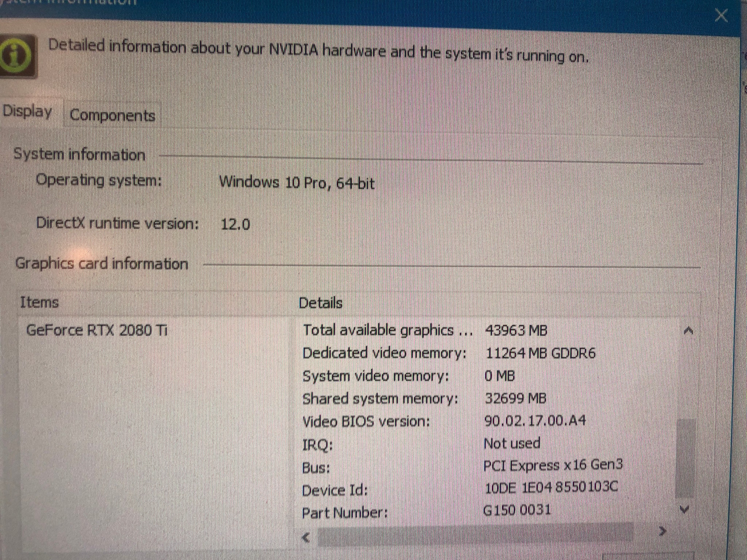Click the Details column header

coord(321,303)
